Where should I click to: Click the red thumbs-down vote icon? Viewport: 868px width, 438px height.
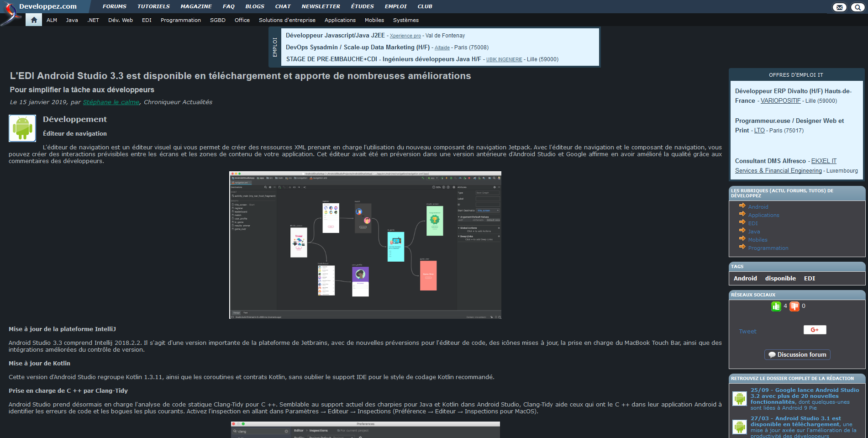click(794, 306)
